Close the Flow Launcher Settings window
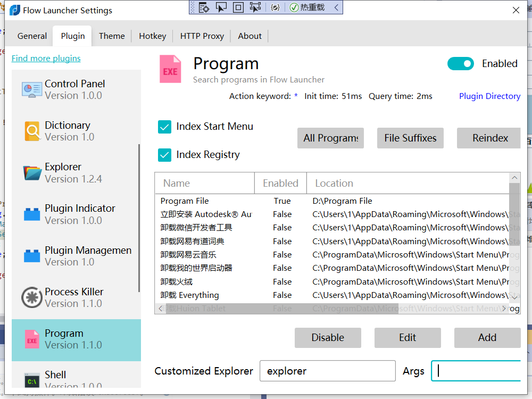Screen dimensions: 532x399 [x=516, y=10]
